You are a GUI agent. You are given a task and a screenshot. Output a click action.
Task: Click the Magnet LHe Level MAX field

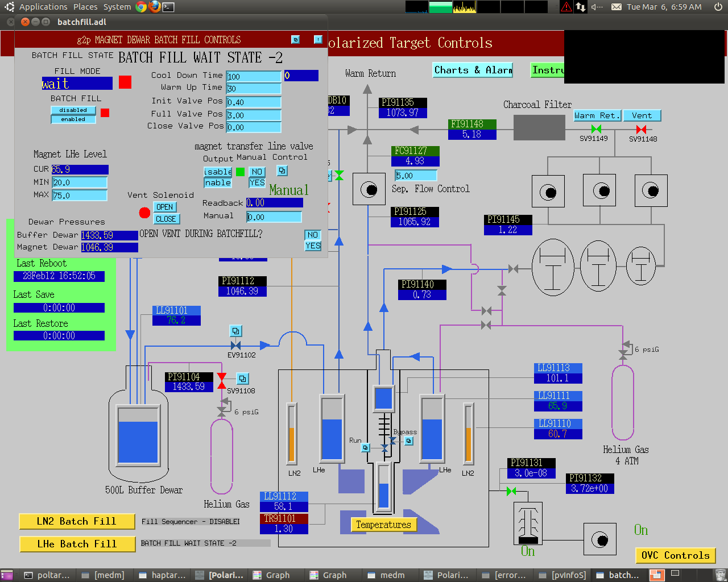(80, 196)
